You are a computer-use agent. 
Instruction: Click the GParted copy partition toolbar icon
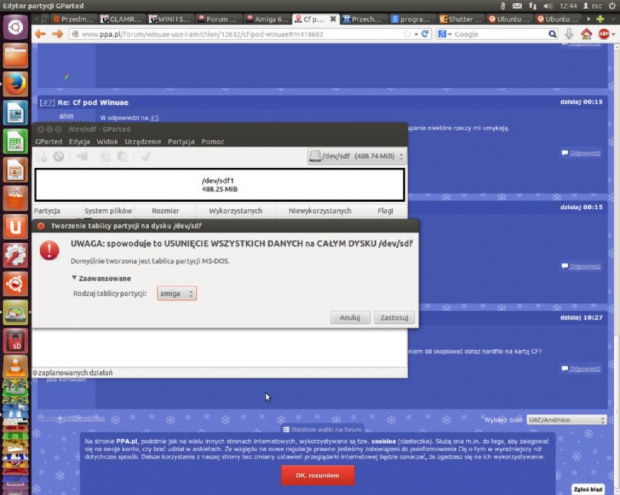click(105, 157)
